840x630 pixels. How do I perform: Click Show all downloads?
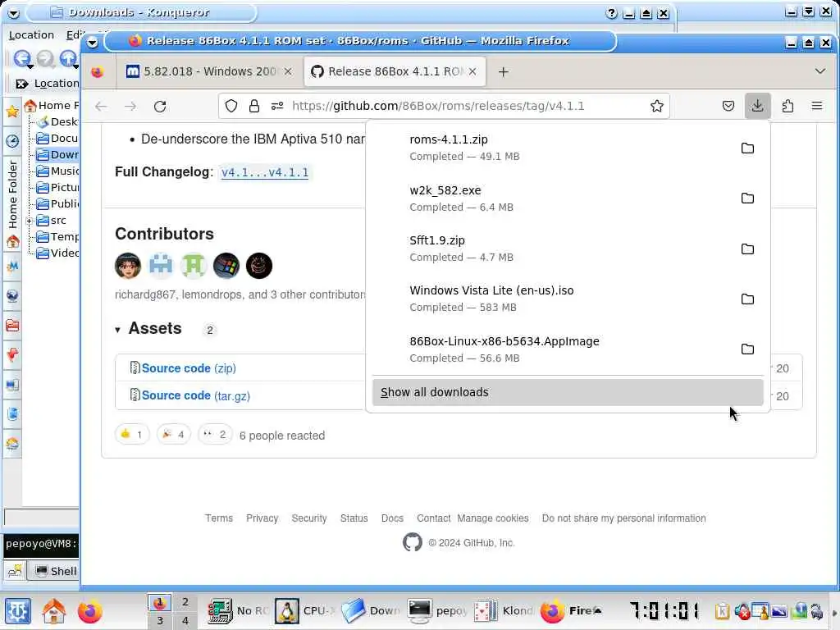(568, 392)
